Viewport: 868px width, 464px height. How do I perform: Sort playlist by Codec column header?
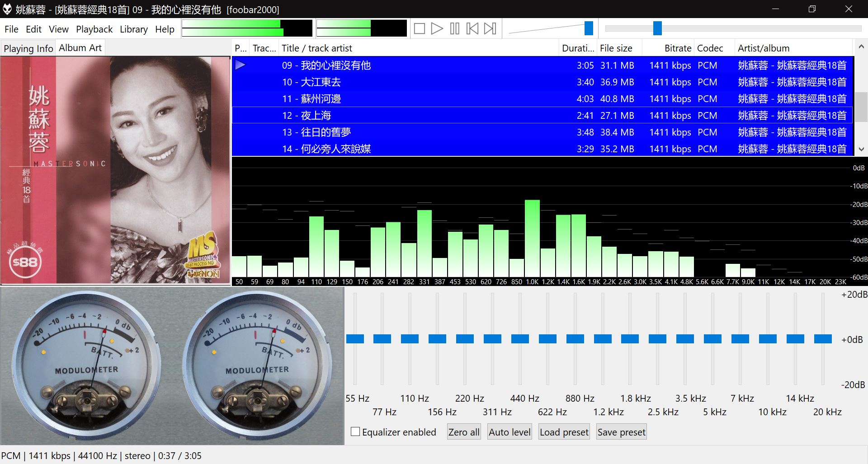click(x=714, y=48)
